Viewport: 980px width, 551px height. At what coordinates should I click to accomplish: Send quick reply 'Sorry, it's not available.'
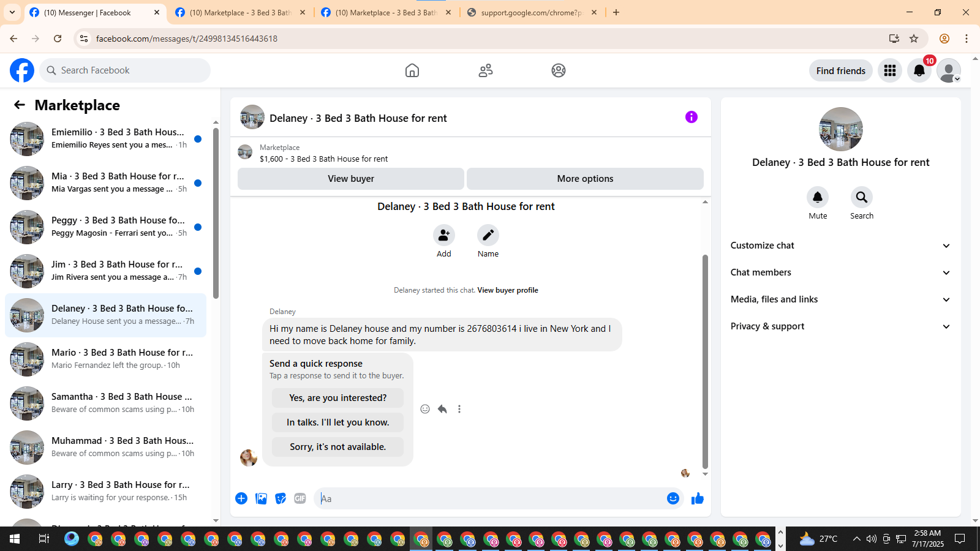[x=338, y=447]
